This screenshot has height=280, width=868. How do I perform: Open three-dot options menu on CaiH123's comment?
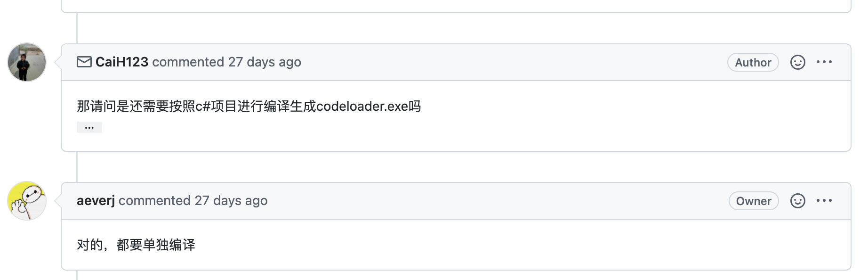pyautogui.click(x=824, y=62)
